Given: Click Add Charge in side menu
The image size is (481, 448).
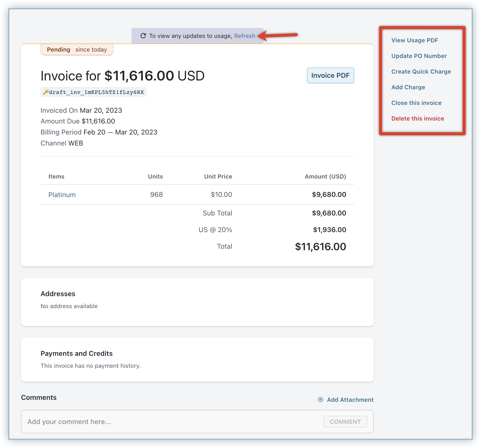Looking at the screenshot, I should click(408, 87).
